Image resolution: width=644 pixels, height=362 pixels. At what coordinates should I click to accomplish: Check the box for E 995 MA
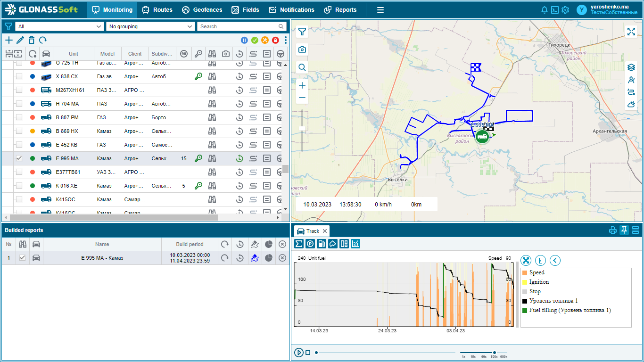[x=19, y=158]
